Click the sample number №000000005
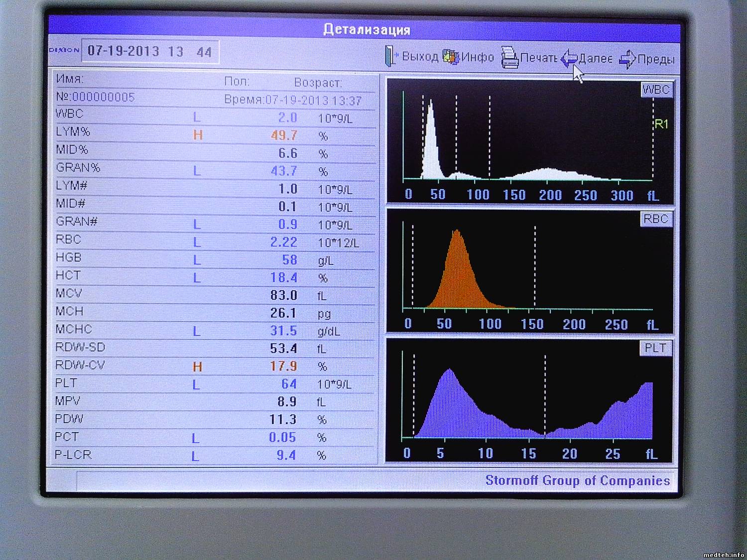 96,97
